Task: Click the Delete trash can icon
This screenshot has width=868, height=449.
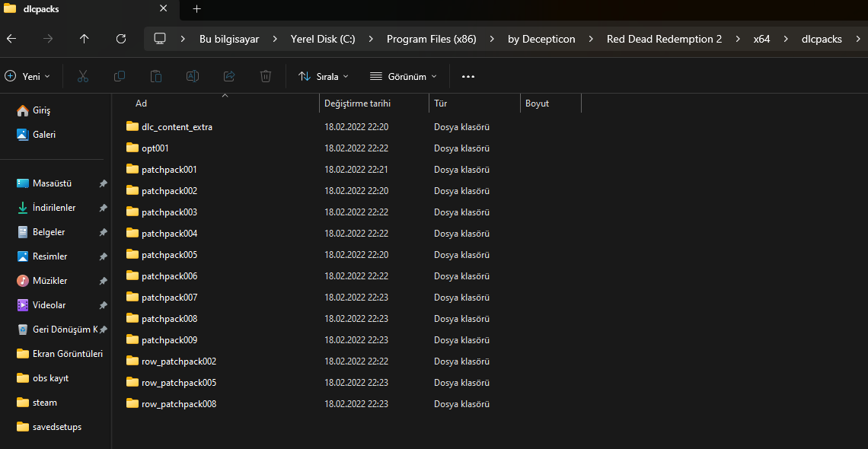Action: coord(266,76)
